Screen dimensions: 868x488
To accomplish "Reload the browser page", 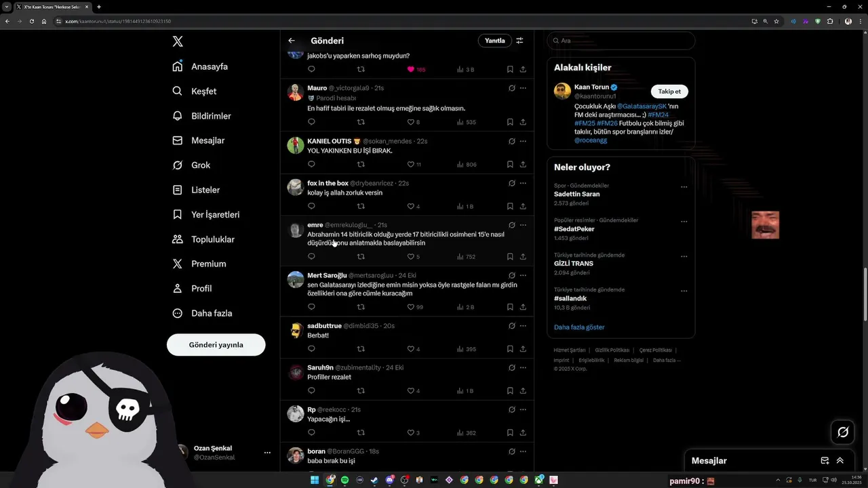I will (x=31, y=21).
